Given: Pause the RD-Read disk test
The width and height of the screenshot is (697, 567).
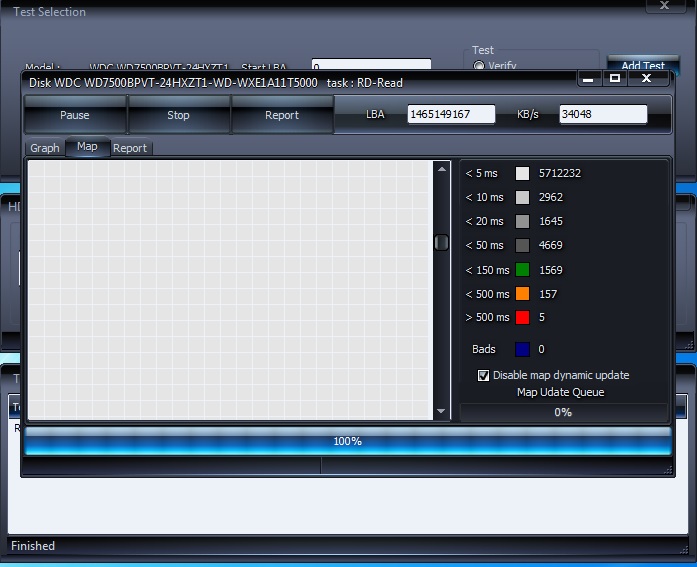Looking at the screenshot, I should pyautogui.click(x=75, y=115).
